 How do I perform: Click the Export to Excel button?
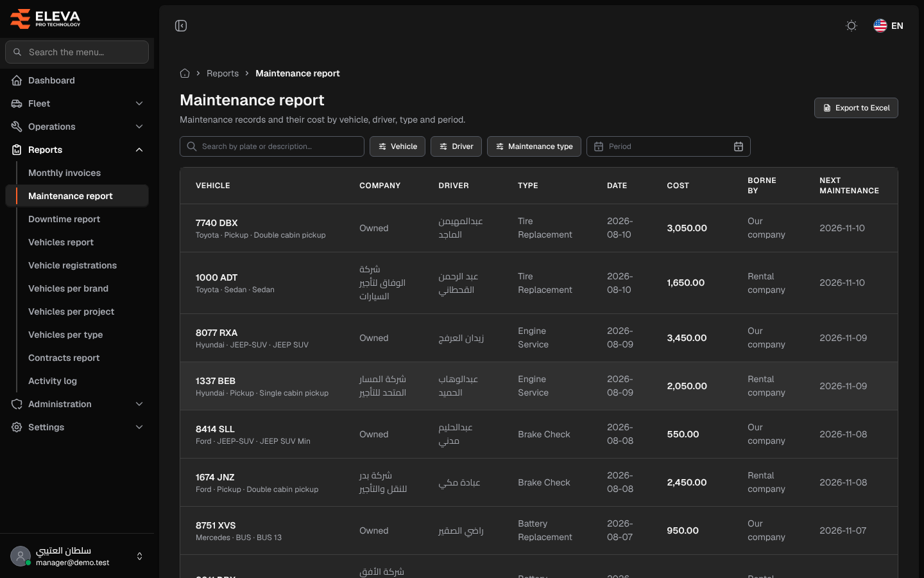856,108
